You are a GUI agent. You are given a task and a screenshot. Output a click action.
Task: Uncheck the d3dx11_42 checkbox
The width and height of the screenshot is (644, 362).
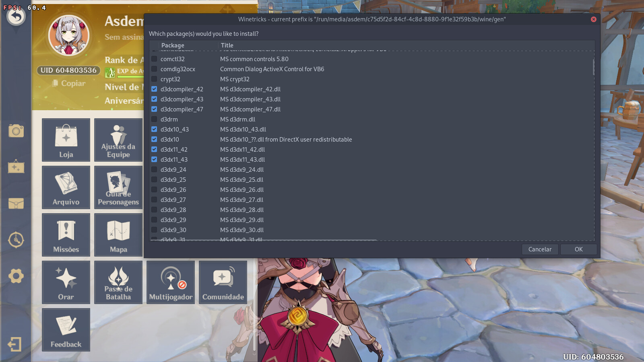tap(154, 149)
